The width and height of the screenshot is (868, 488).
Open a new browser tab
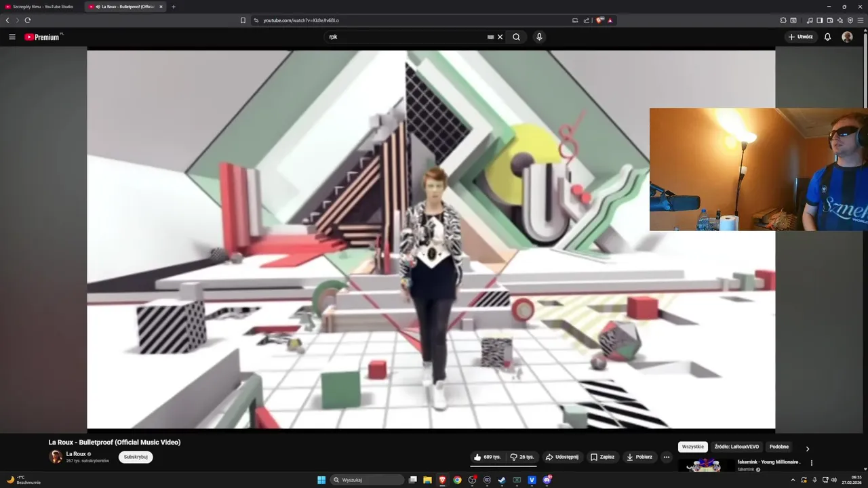(174, 7)
